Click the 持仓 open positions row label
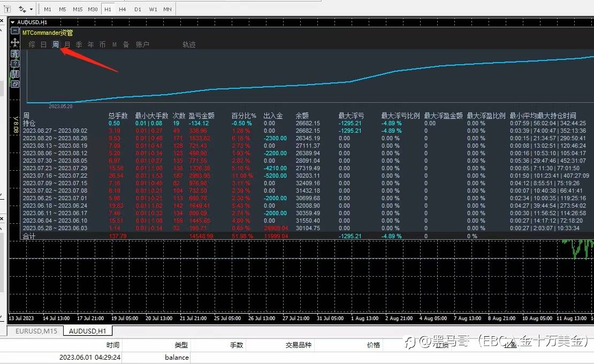This screenshot has width=594, height=364. (x=29, y=123)
